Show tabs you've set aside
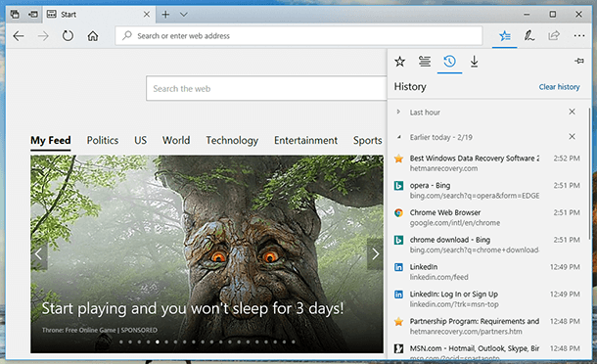This screenshot has width=597, height=364. 15,15
